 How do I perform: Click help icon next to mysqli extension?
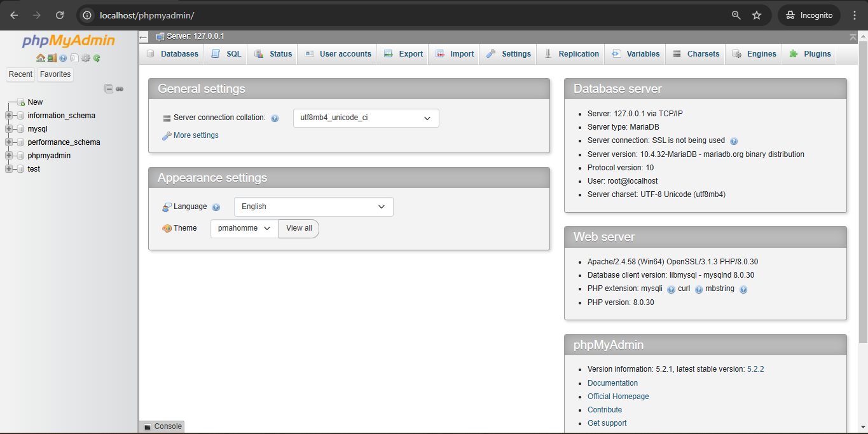tap(671, 289)
